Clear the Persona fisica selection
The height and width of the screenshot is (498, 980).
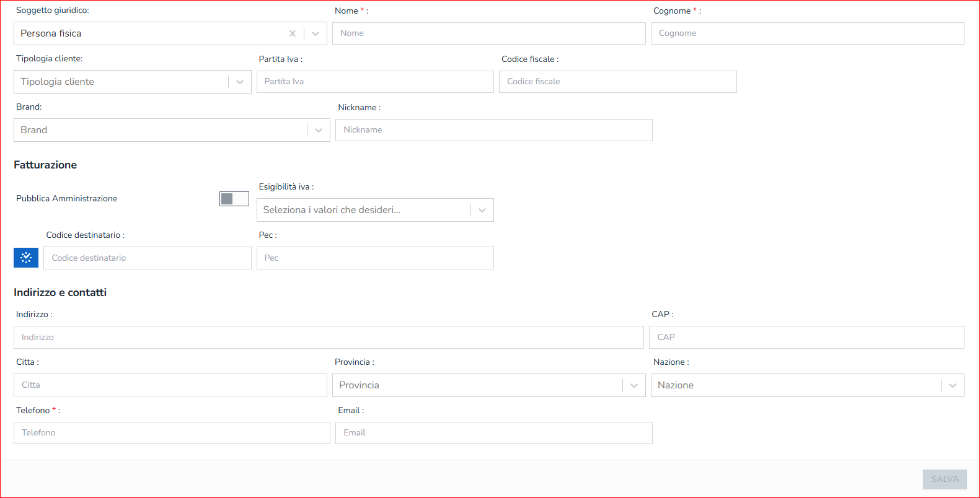click(293, 33)
